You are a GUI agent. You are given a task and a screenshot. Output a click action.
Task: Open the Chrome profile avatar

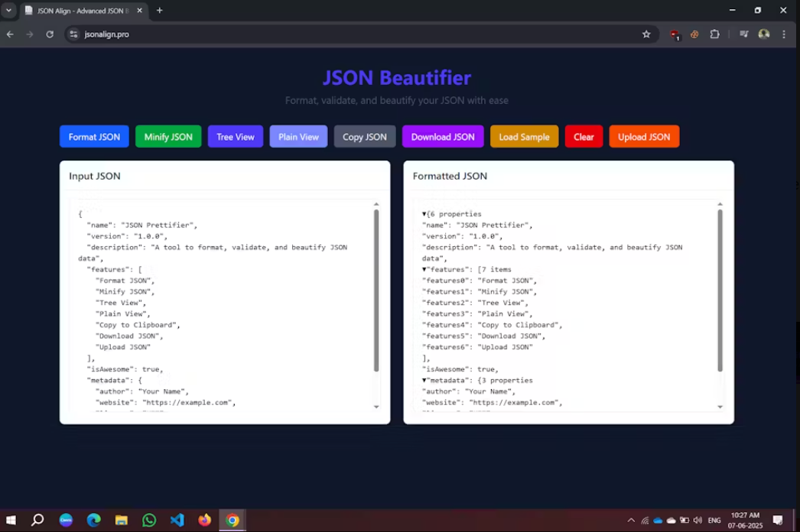(764, 34)
